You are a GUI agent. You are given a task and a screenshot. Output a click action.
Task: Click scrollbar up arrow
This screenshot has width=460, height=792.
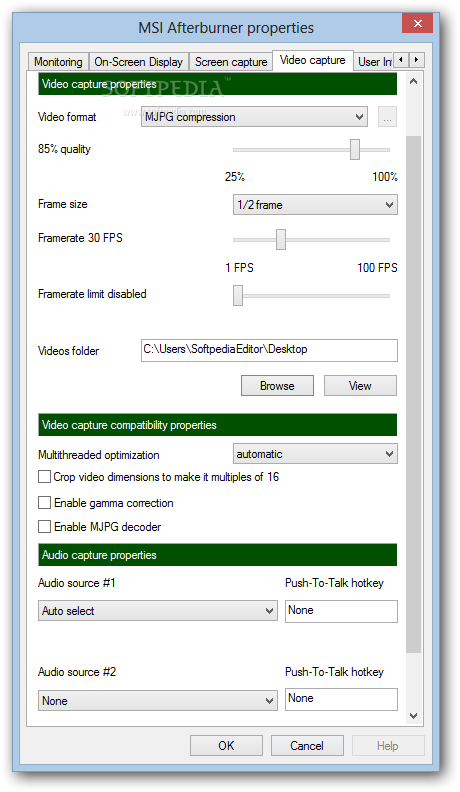(414, 81)
